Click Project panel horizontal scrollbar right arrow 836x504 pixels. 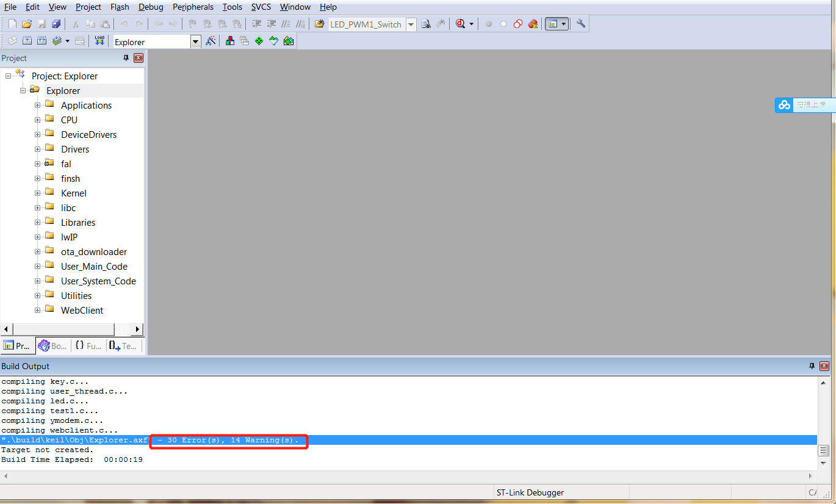pyautogui.click(x=137, y=329)
